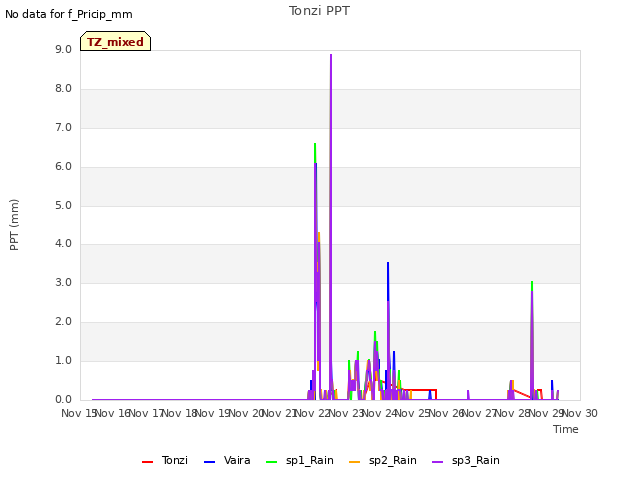Click the blue Vaira legend swatch
This screenshot has width=640, height=480.
(209, 462)
